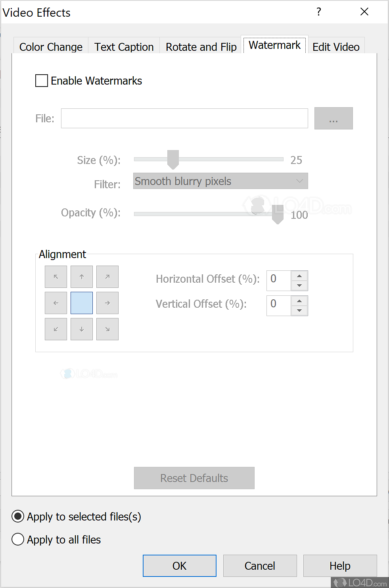The height and width of the screenshot is (588, 389).
Task: Choose Apply to all files option
Action: pyautogui.click(x=18, y=540)
